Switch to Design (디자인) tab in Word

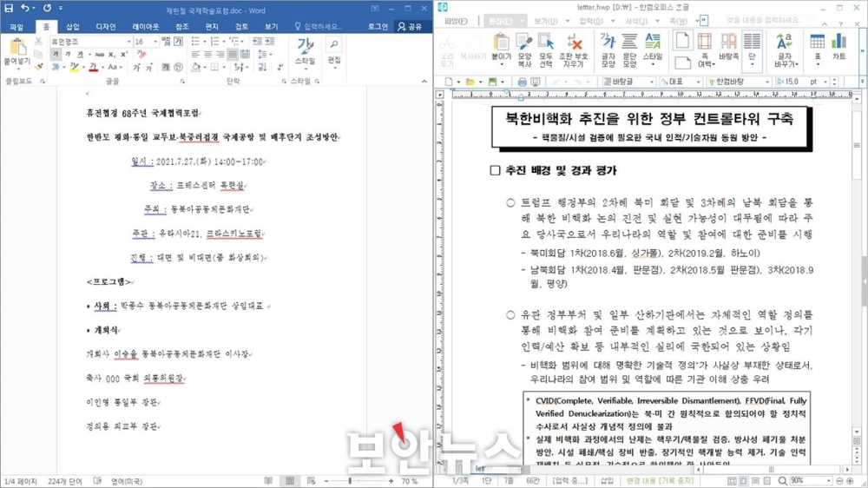coord(106,27)
